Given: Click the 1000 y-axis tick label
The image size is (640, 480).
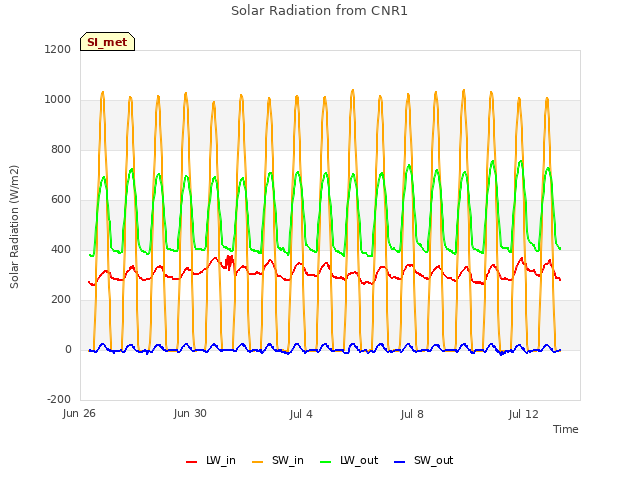Looking at the screenshot, I should coord(58,100).
